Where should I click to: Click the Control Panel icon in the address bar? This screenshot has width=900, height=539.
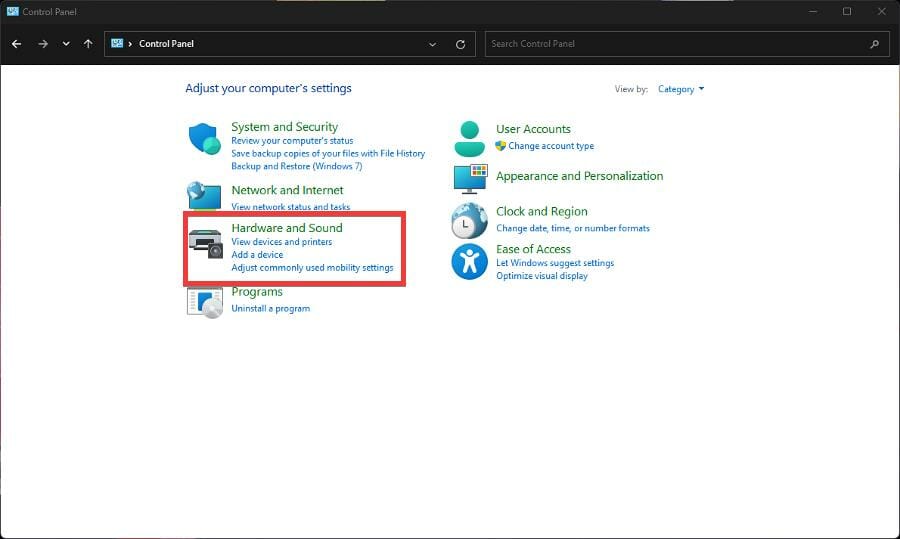click(117, 43)
